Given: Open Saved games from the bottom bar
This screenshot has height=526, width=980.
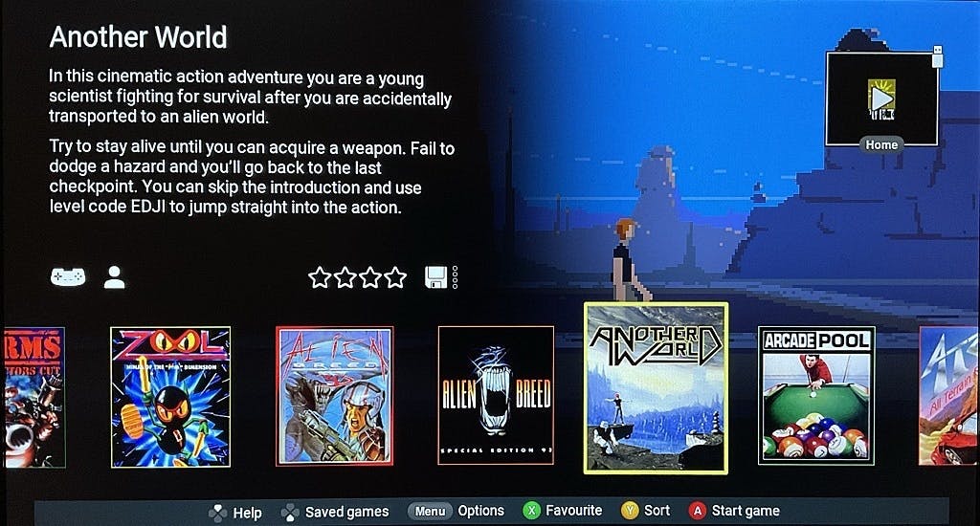Looking at the screenshot, I should (335, 513).
